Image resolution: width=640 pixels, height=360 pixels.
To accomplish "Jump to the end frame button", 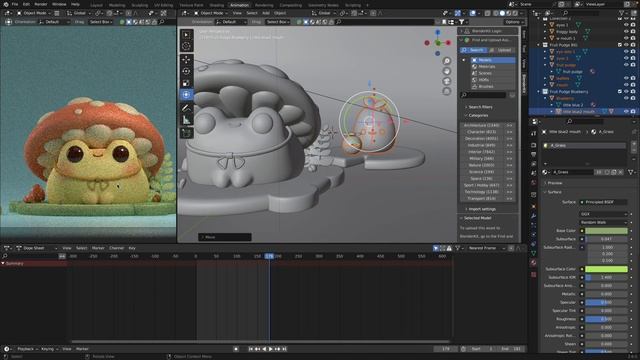I will coord(284,349).
